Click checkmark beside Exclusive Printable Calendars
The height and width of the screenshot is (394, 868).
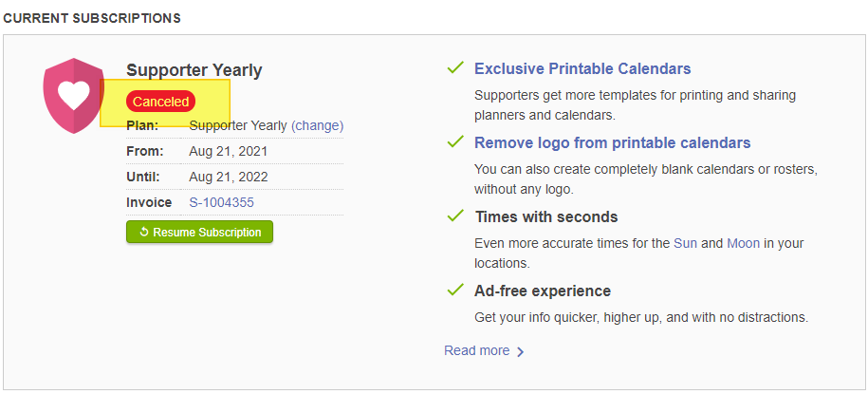pyautogui.click(x=455, y=68)
